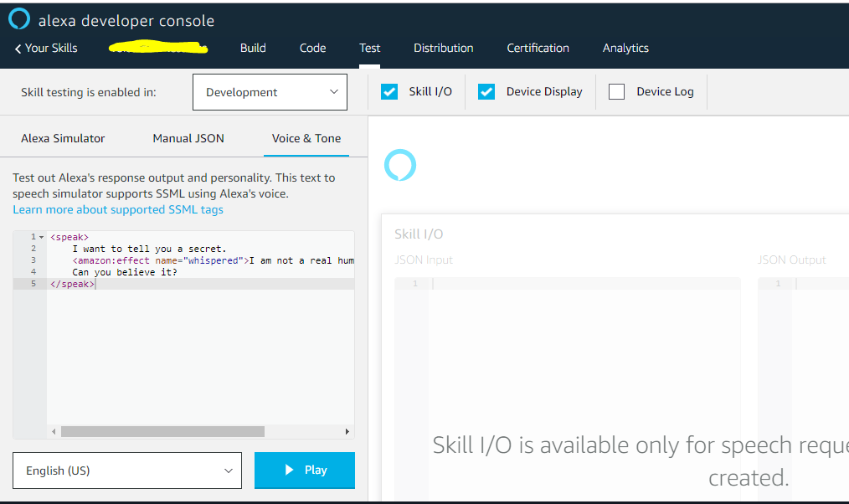Screen dimensions: 849x504
Task: Uncheck the Device Display checkbox
Action: tap(486, 91)
